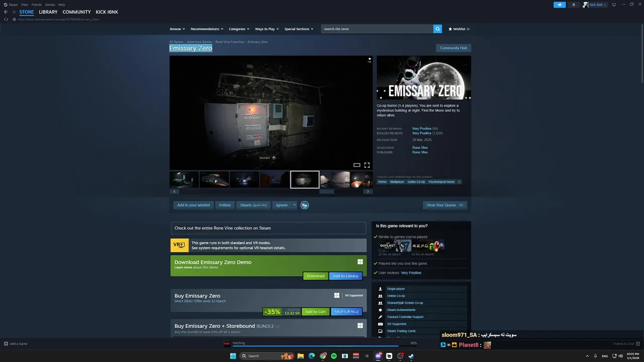The height and width of the screenshot is (362, 644).
Task: Expand the Recommendations dropdown
Action: 207,29
